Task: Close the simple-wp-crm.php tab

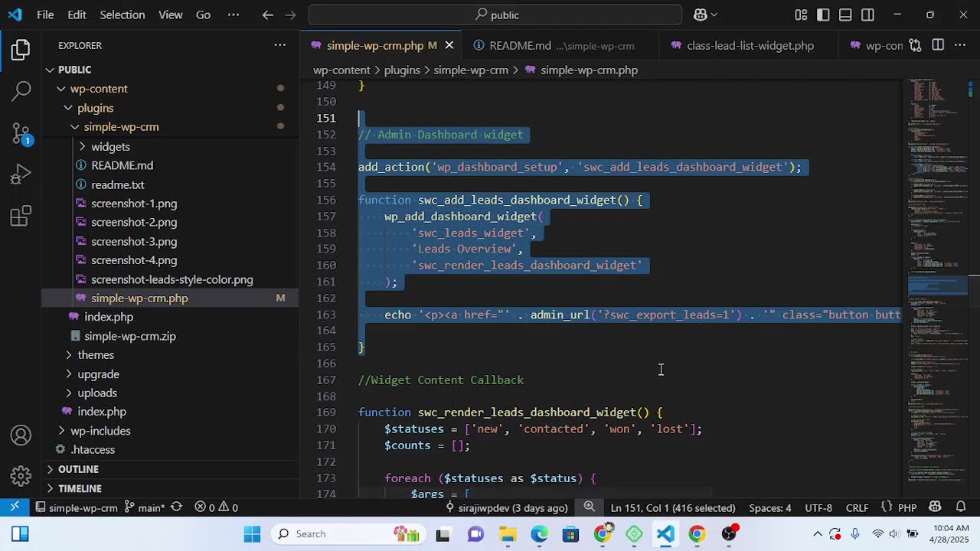Action: click(449, 45)
